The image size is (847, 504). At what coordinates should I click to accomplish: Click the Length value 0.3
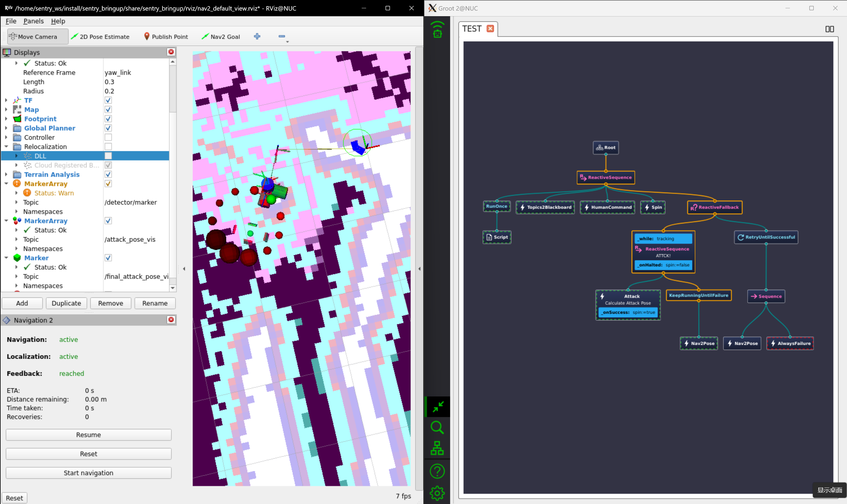(109, 82)
